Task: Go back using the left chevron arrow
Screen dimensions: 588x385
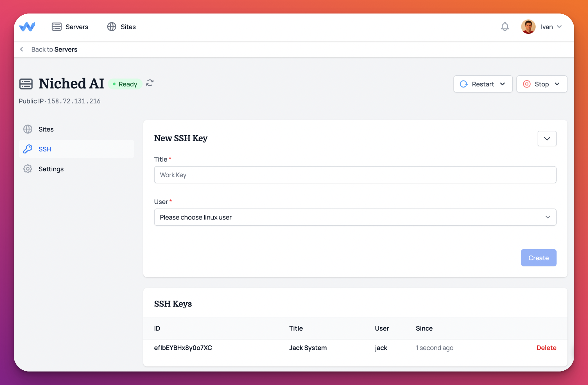Action: point(22,49)
